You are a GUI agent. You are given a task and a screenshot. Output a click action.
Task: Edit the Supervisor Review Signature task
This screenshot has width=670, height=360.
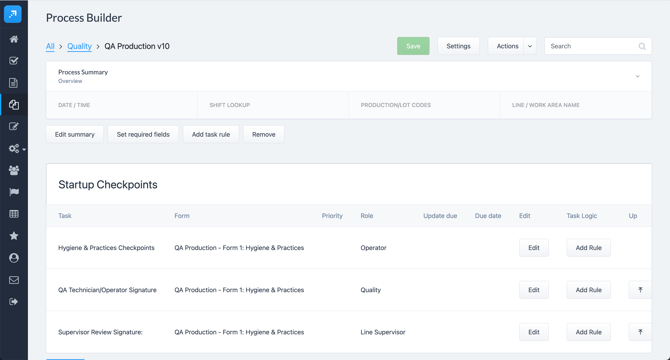534,332
